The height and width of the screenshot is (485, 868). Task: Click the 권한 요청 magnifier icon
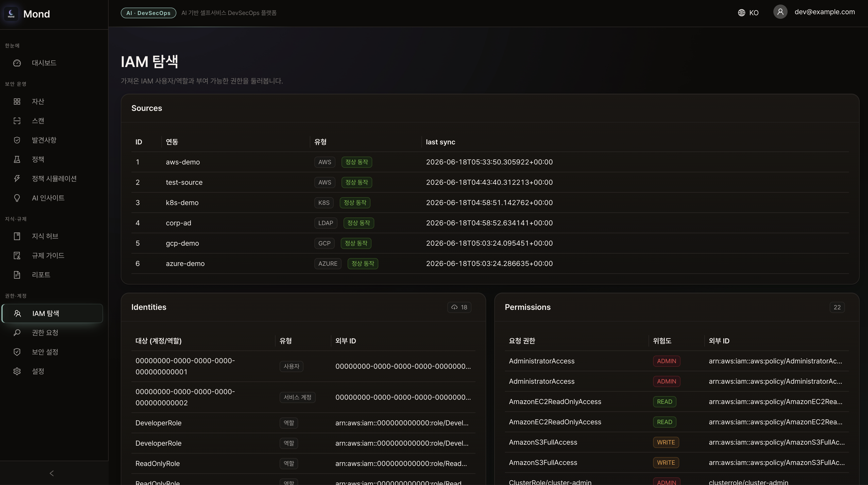tap(17, 333)
